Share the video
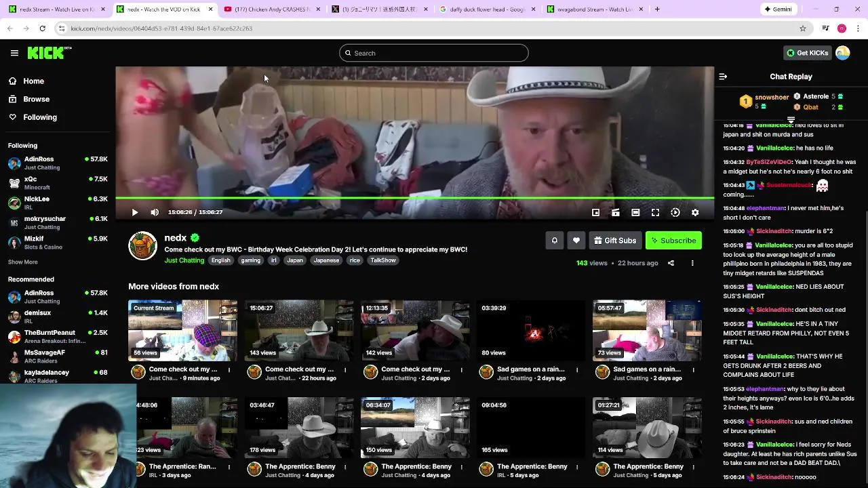The height and width of the screenshot is (488, 868). 671,263
